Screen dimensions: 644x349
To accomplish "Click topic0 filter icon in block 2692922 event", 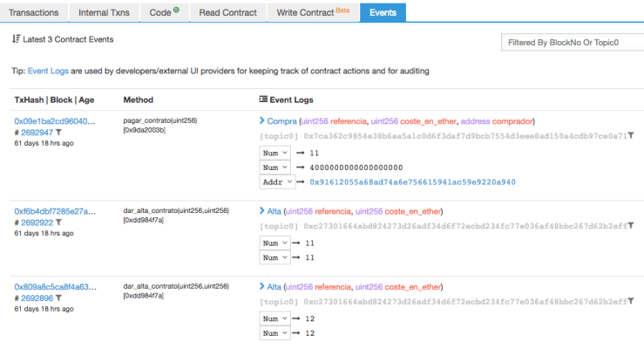I will pos(631,226).
